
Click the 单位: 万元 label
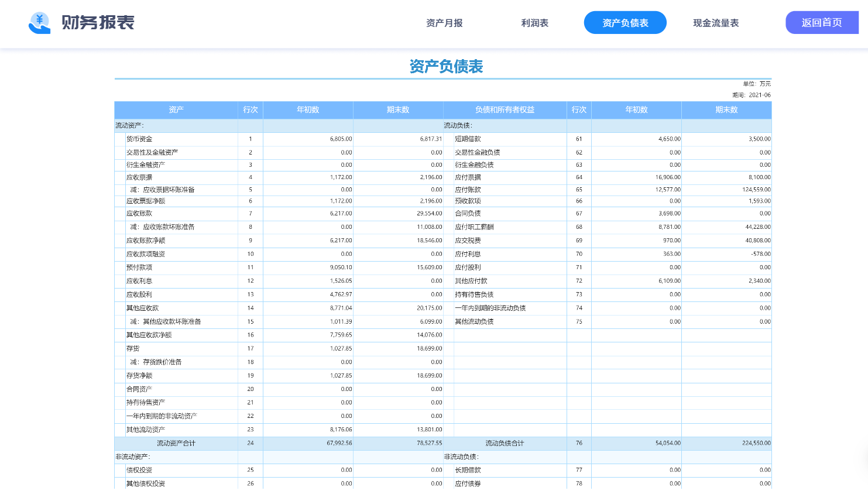(757, 84)
